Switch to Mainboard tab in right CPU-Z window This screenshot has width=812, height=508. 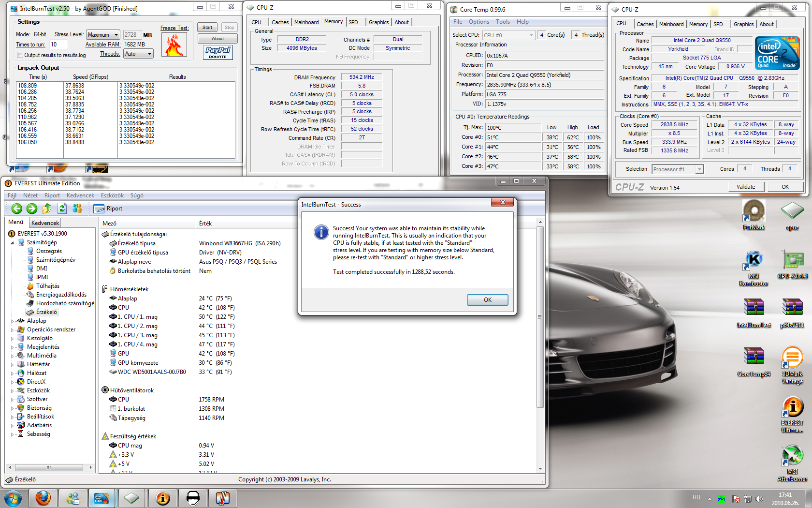coord(671,24)
